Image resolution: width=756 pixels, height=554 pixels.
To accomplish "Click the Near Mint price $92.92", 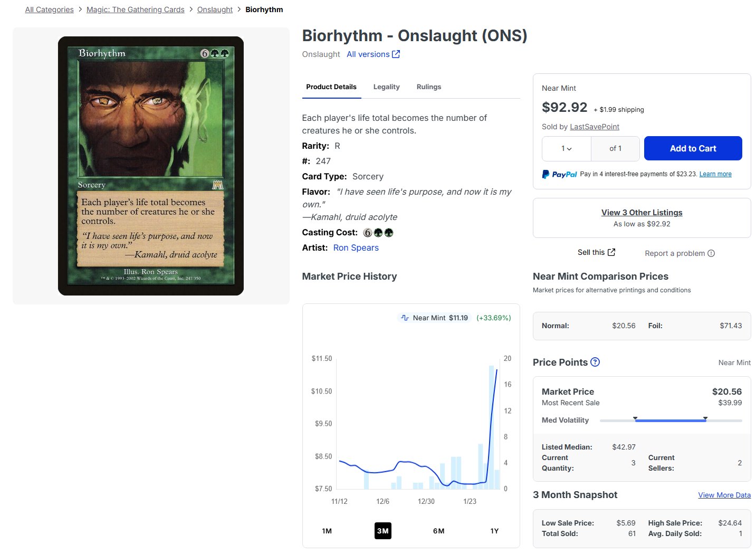I will coord(564,107).
